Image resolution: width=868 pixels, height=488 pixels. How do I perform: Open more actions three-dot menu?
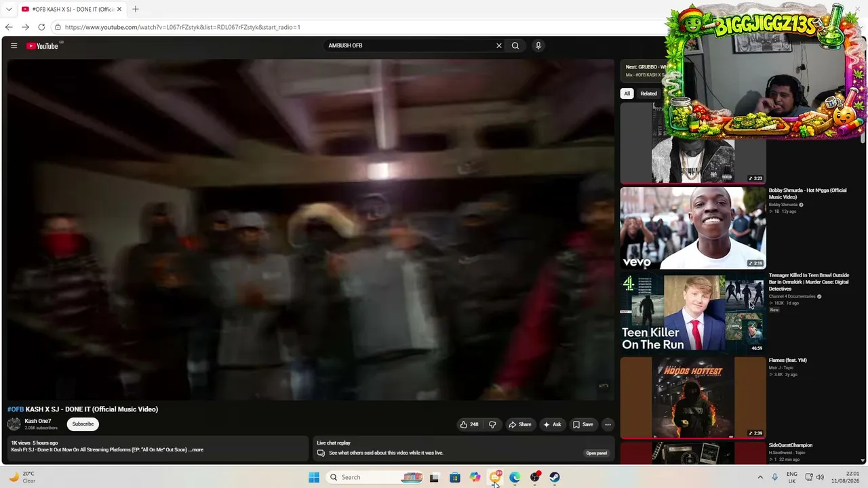(608, 424)
